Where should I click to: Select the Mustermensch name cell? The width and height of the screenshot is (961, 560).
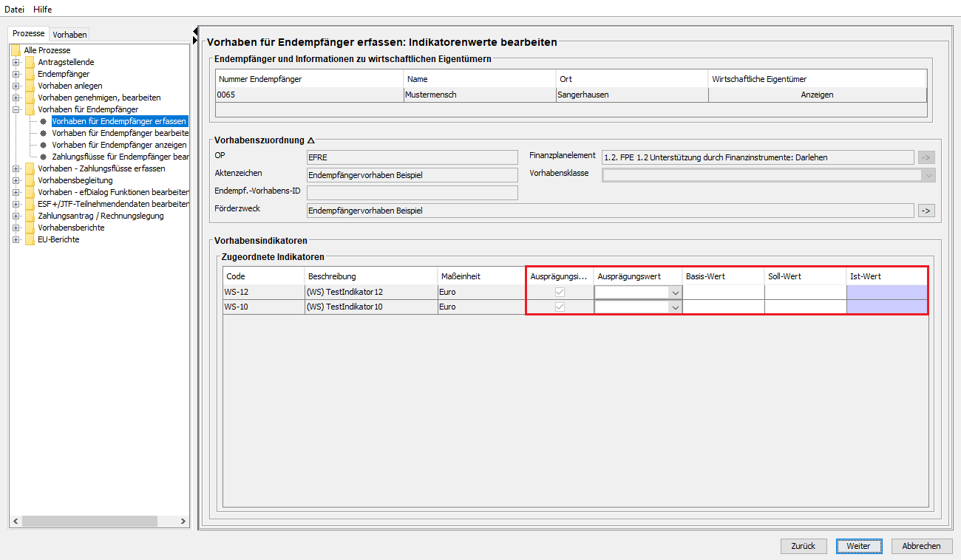pos(480,95)
